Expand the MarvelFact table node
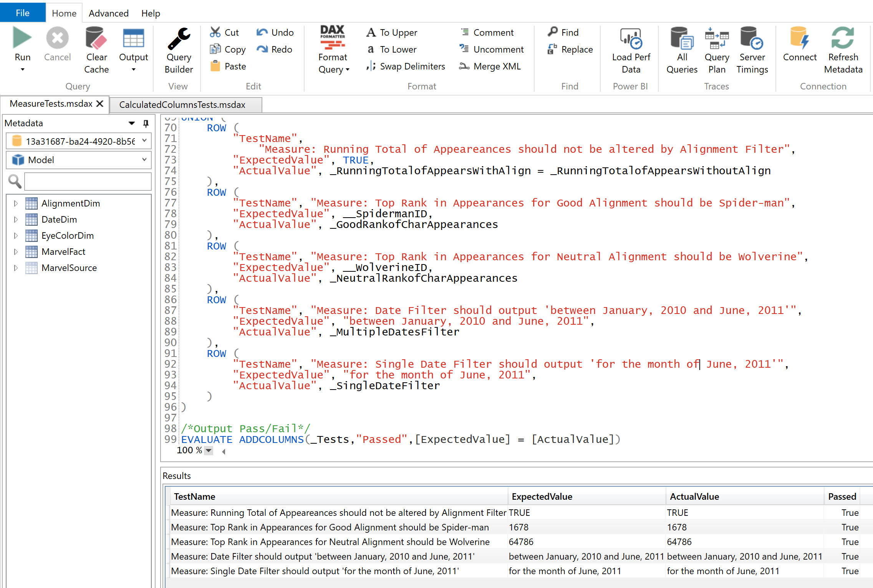This screenshot has height=588, width=873. (16, 252)
